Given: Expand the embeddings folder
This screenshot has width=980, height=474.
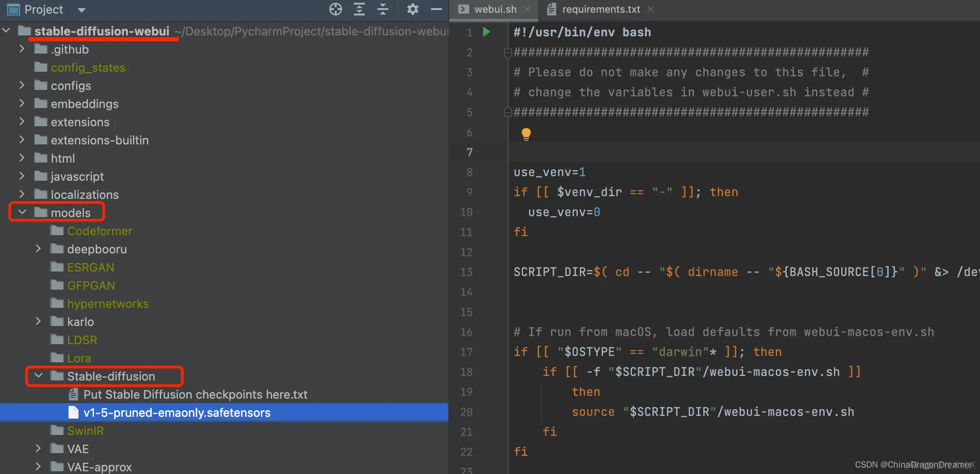Looking at the screenshot, I should [22, 104].
